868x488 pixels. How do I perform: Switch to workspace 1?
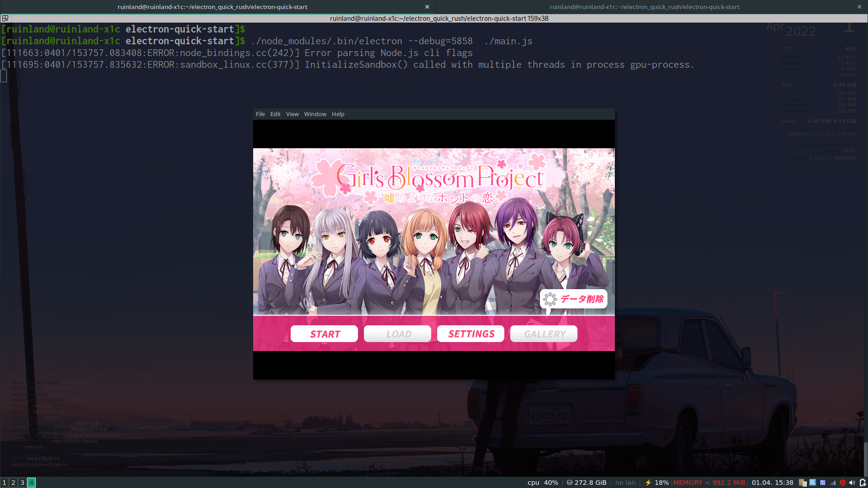5,483
